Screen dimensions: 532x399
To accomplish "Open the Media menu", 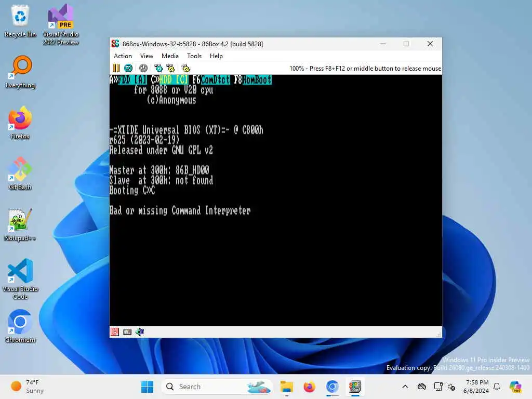I will click(170, 56).
